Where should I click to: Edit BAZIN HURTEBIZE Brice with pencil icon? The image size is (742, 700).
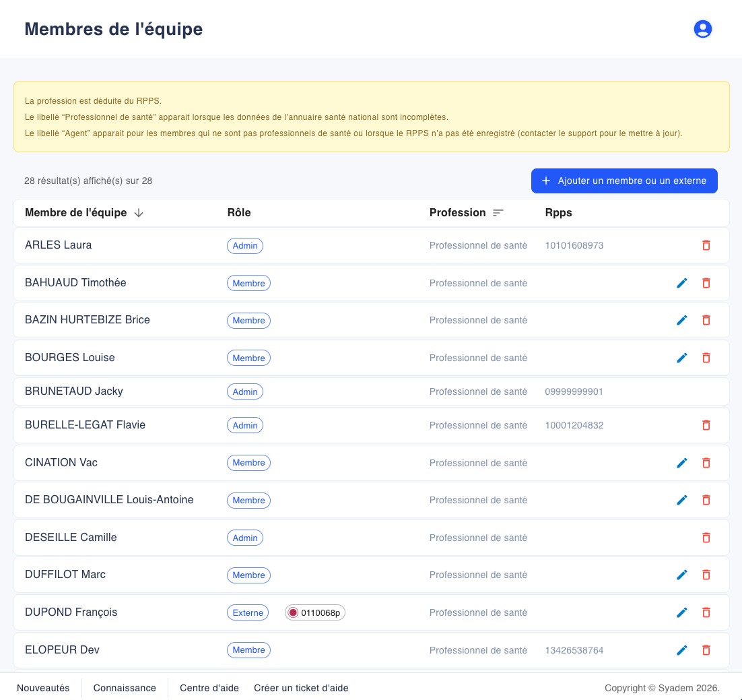click(682, 320)
